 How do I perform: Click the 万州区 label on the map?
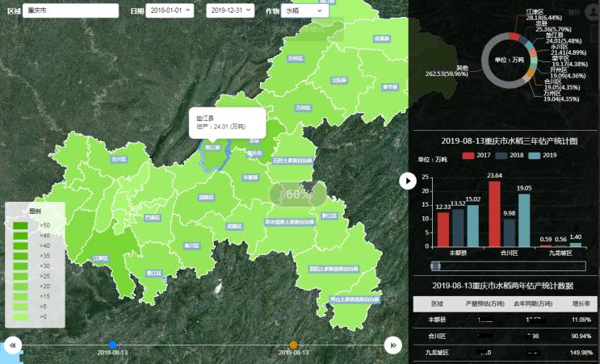(x=303, y=107)
